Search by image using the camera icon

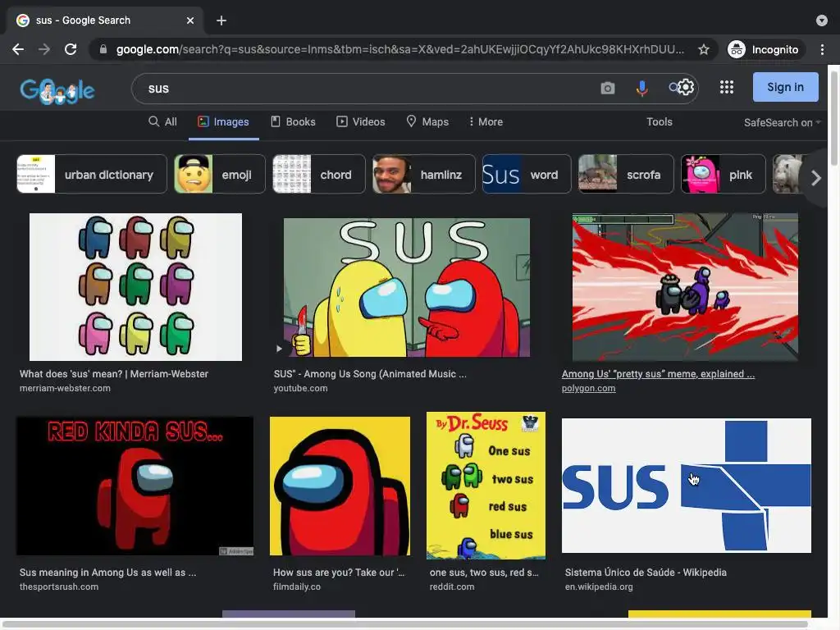point(608,88)
